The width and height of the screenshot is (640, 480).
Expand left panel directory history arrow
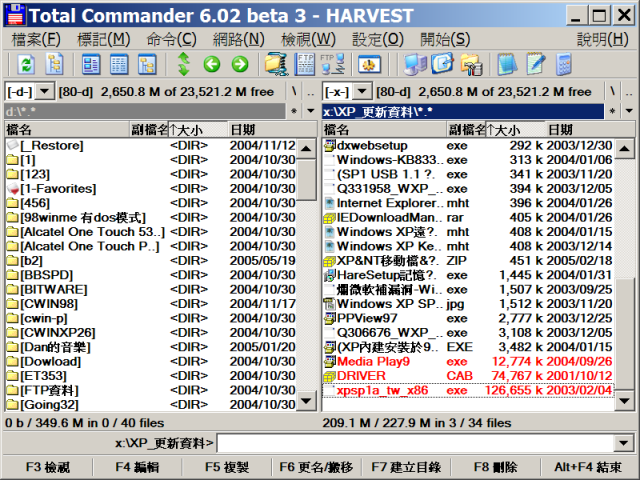(311, 111)
